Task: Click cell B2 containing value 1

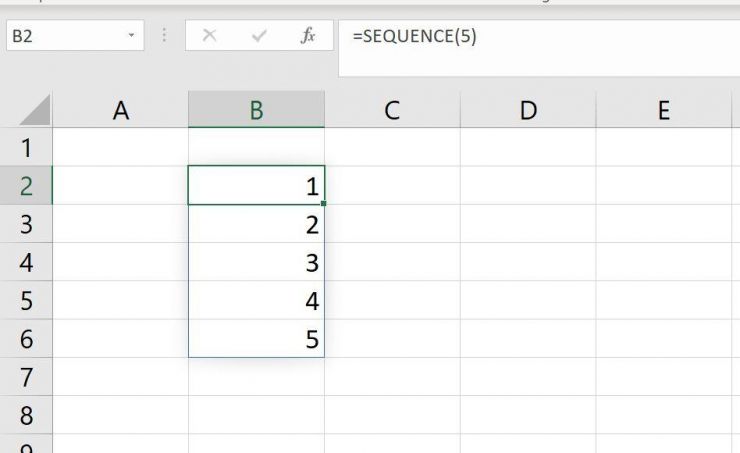Action: [256, 185]
